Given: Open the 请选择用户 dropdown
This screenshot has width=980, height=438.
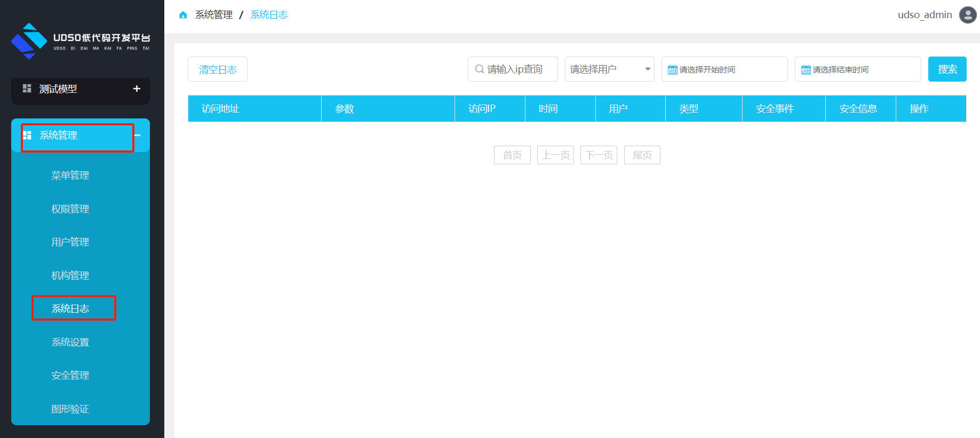Looking at the screenshot, I should tap(609, 69).
